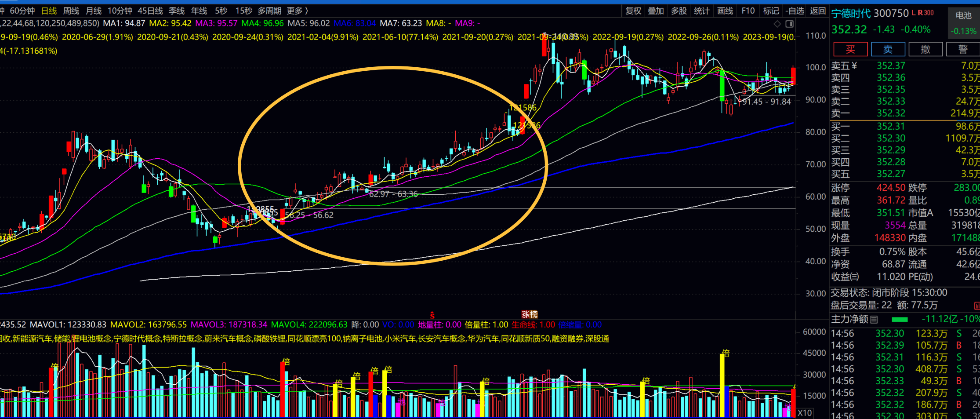Viewport: 980px width, 419px height.
Task: Switch to the 60分钟 period tab
Action: click(x=22, y=11)
